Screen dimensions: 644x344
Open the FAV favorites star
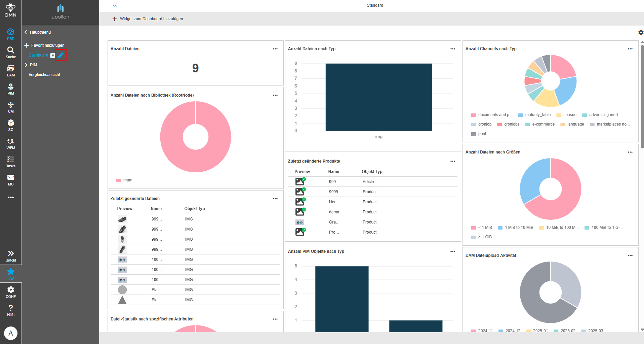11,274
